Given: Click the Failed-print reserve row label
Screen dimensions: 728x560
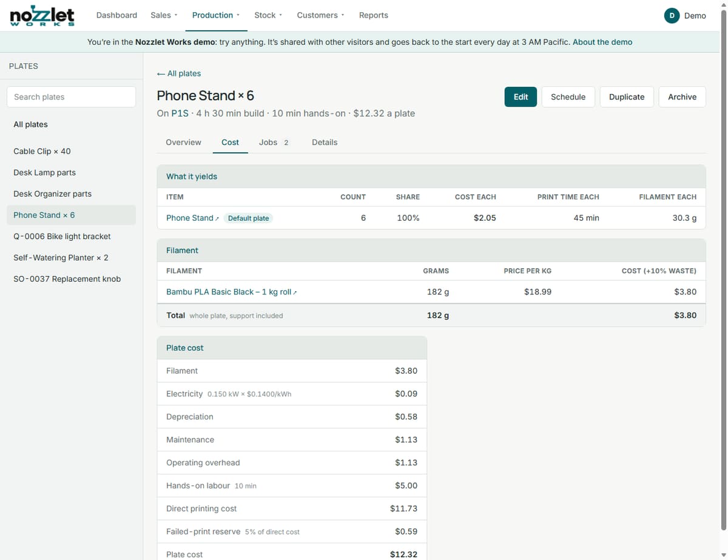Looking at the screenshot, I should point(203,531).
